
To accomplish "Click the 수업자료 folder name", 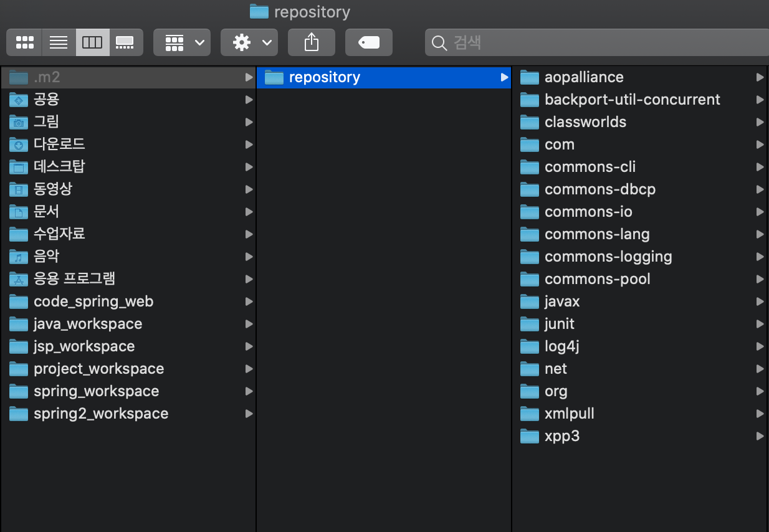I will coord(59,234).
